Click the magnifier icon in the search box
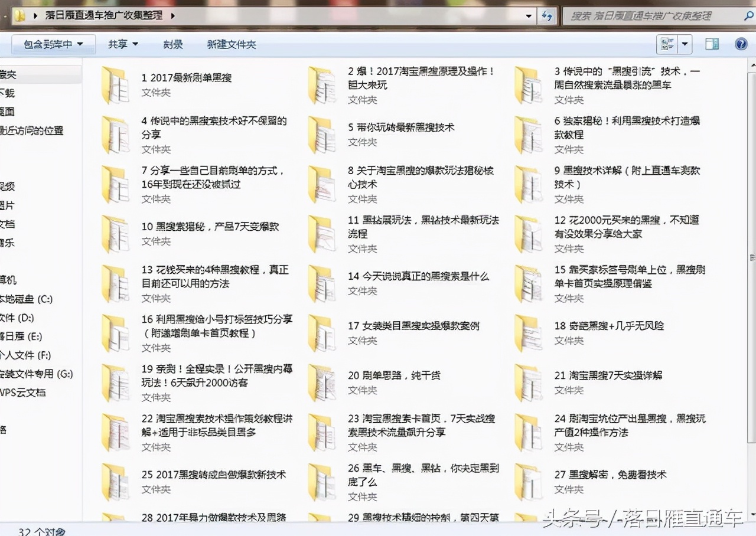This screenshot has height=536, width=756. coord(748,16)
